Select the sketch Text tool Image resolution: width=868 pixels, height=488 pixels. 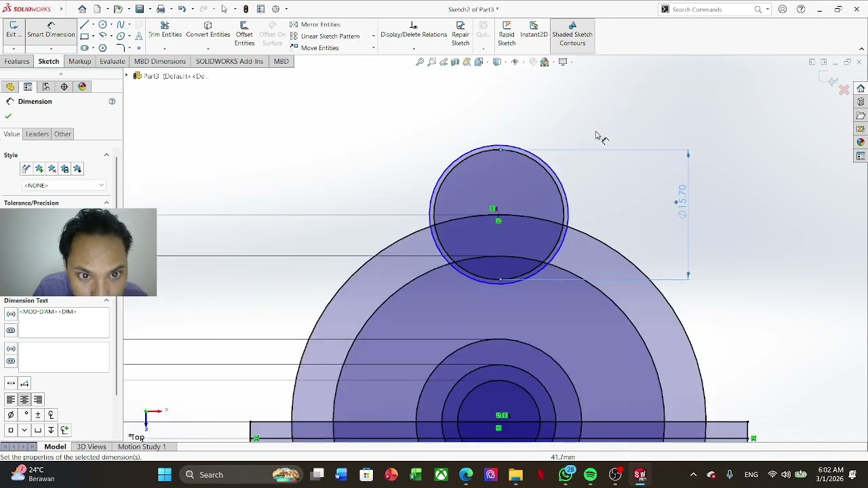[139, 37]
